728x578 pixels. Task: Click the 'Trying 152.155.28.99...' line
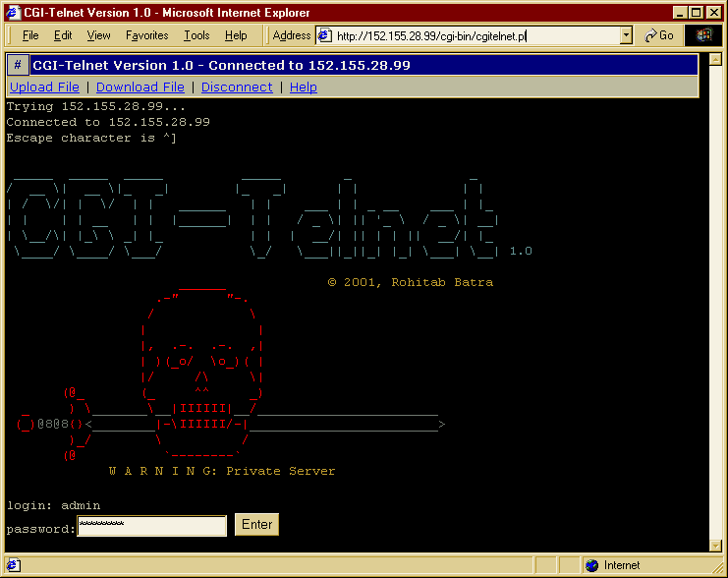tap(96, 106)
